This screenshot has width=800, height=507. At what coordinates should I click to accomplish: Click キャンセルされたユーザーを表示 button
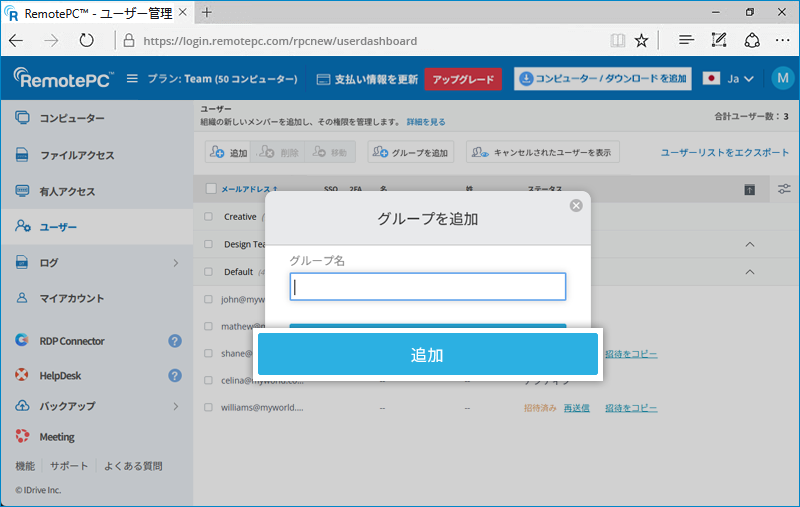point(543,152)
